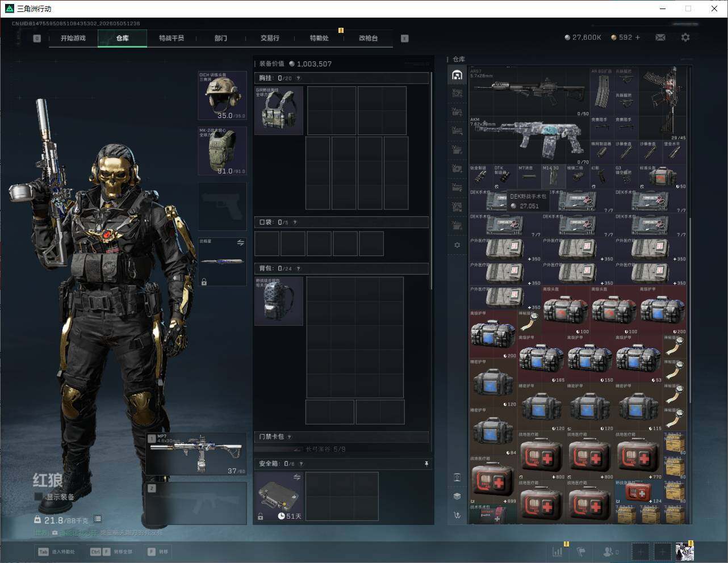Open game settings gear in top bar
The height and width of the screenshot is (563, 728).
pos(685,37)
